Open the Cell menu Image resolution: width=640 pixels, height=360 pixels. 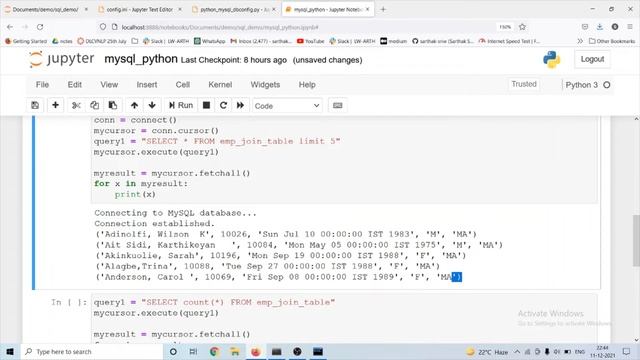[182, 84]
